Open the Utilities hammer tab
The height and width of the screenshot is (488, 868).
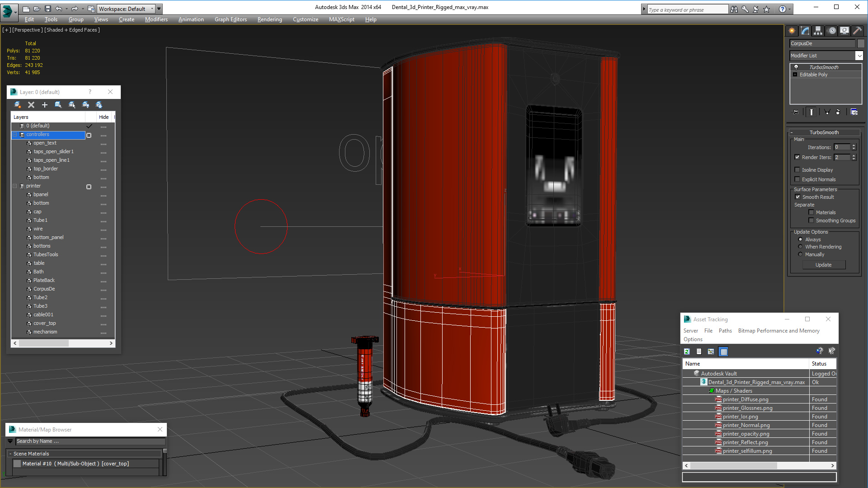(x=857, y=31)
